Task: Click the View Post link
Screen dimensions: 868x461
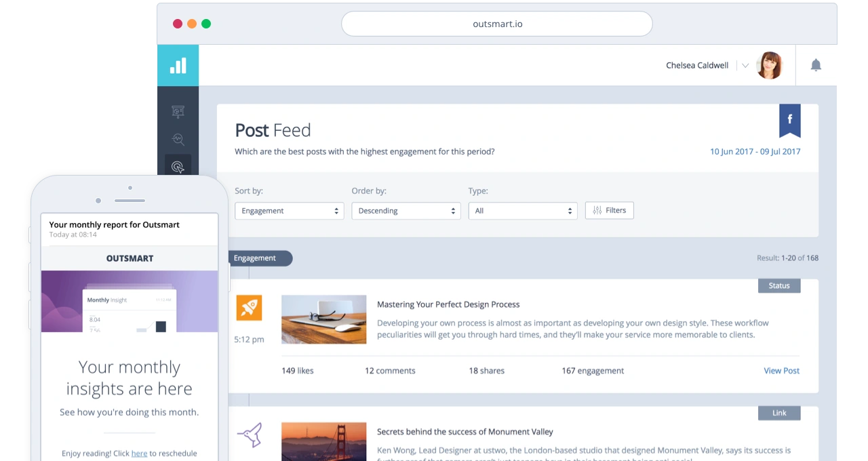Action: coord(781,370)
